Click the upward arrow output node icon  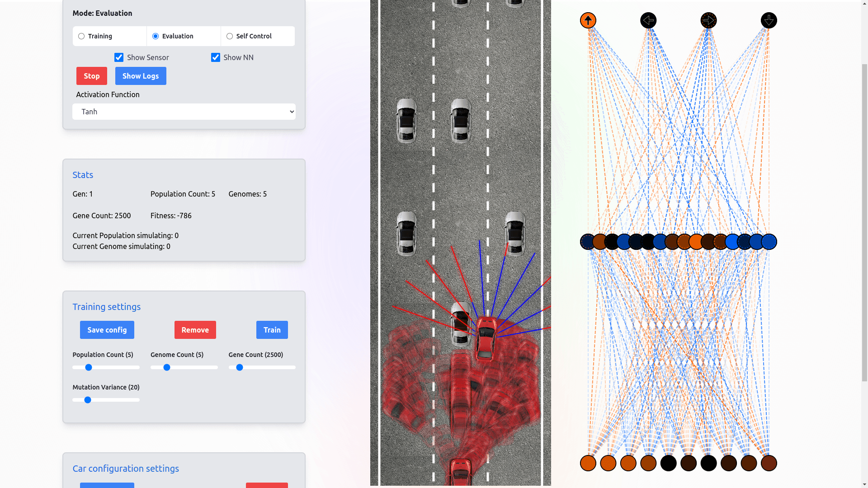click(589, 20)
